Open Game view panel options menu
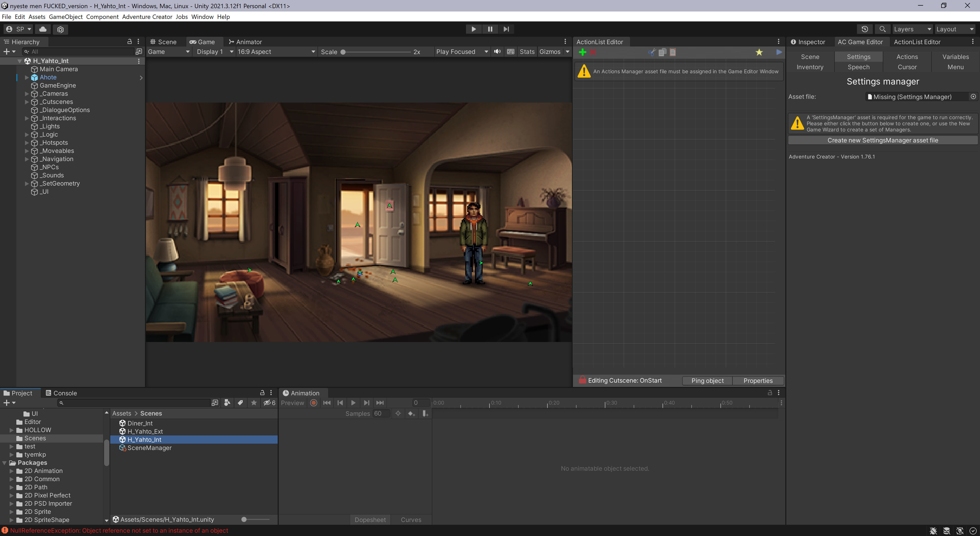Viewport: 980px width, 536px height. tap(565, 41)
